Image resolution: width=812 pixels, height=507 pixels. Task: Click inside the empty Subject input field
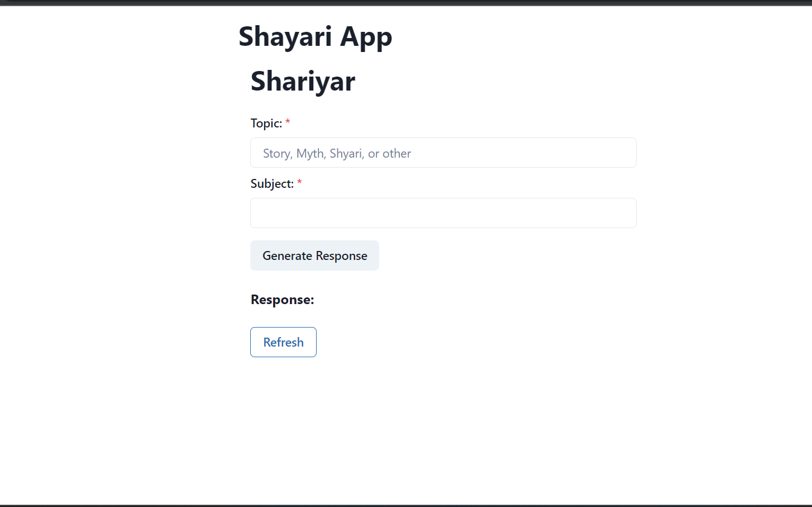(x=443, y=213)
